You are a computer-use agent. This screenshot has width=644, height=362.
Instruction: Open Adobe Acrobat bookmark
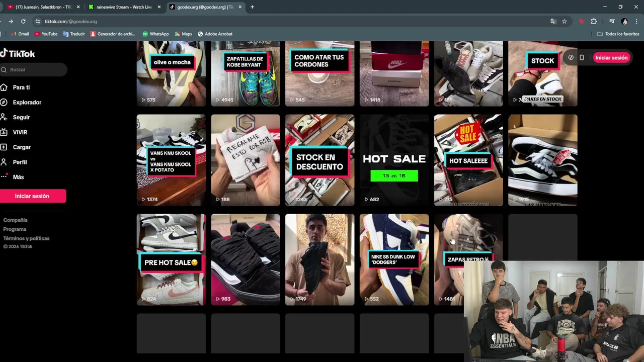tap(215, 34)
